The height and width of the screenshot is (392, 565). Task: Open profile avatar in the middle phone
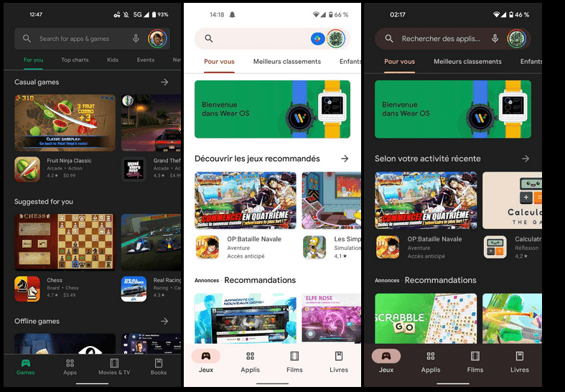336,39
